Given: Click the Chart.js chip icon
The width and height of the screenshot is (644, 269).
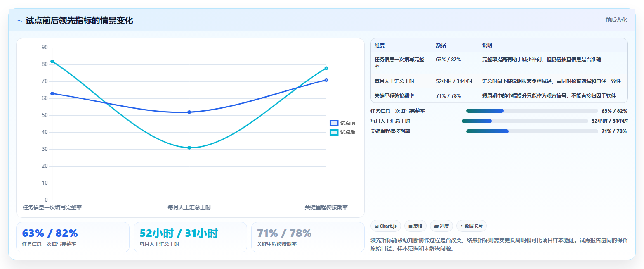Looking at the screenshot, I should pos(377,226).
